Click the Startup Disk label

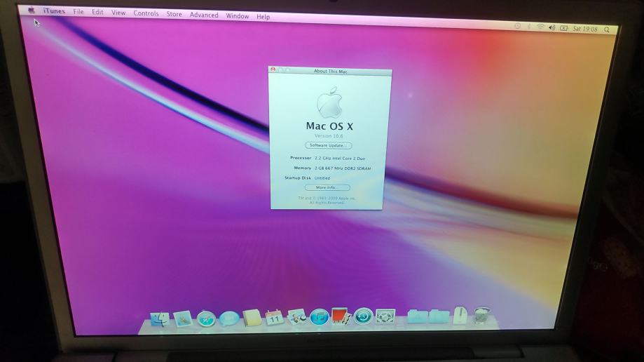pos(298,177)
